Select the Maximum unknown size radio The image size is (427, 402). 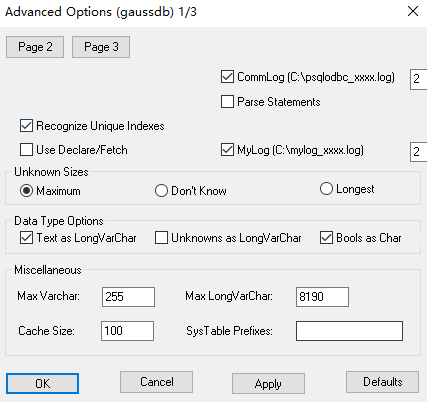coord(26,191)
